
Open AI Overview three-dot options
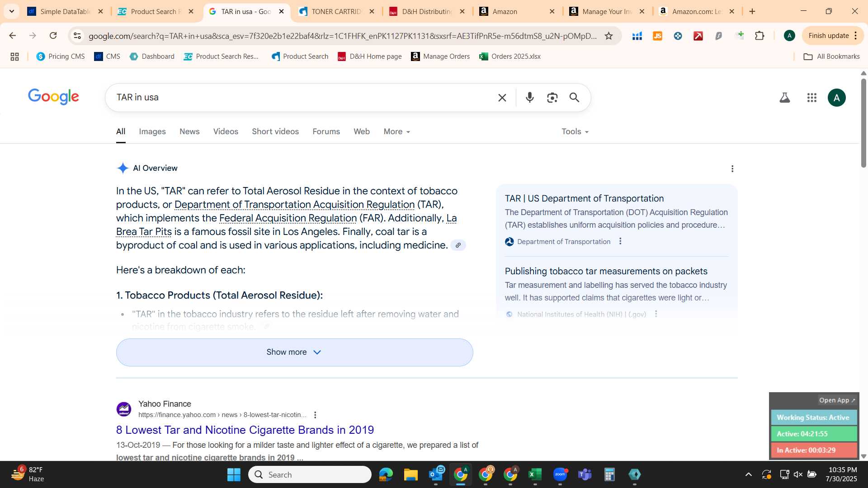732,169
